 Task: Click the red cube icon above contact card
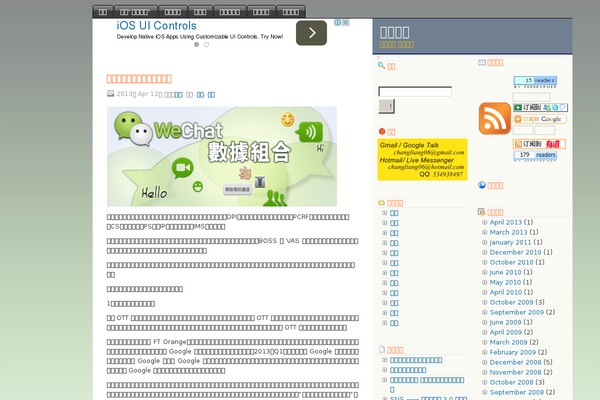(382, 131)
